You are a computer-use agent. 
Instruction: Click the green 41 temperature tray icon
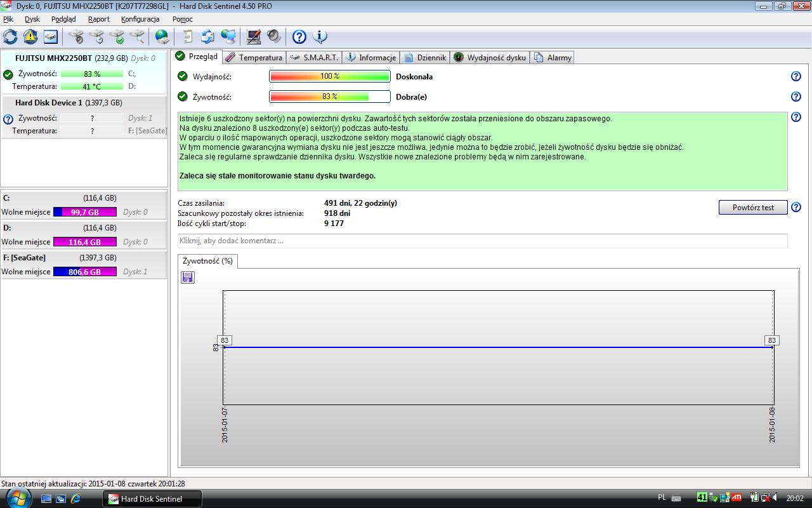702,498
